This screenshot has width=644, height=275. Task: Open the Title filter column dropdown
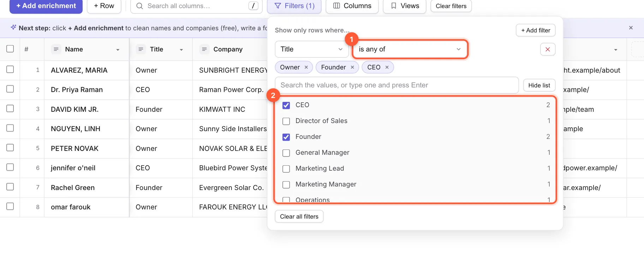pyautogui.click(x=312, y=49)
